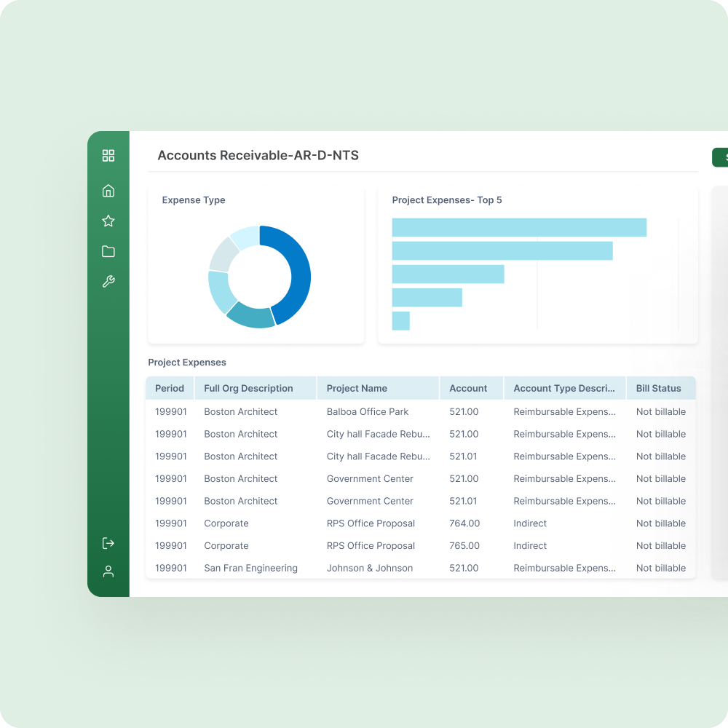This screenshot has height=728, width=728.
Task: Open the user profile icon
Action: [x=108, y=571]
